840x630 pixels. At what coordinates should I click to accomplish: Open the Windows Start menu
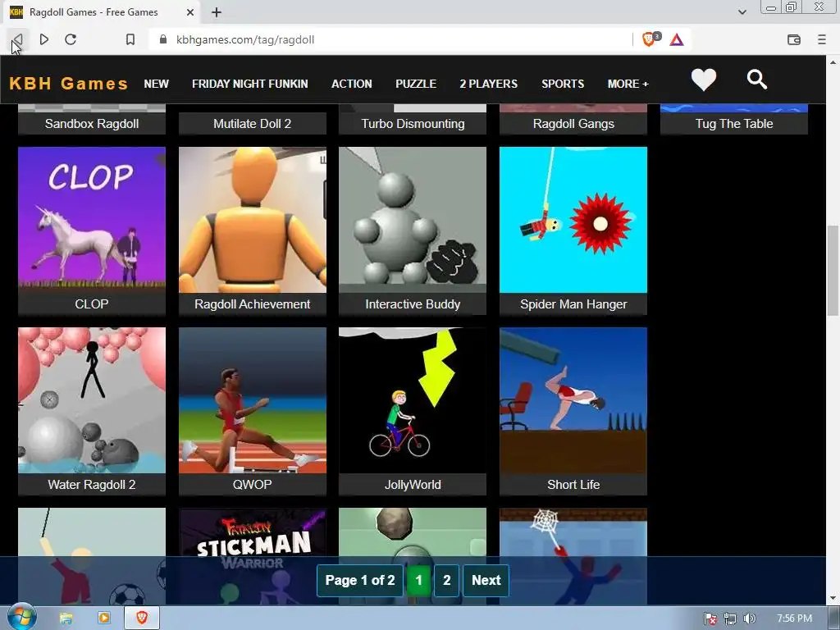tap(21, 618)
